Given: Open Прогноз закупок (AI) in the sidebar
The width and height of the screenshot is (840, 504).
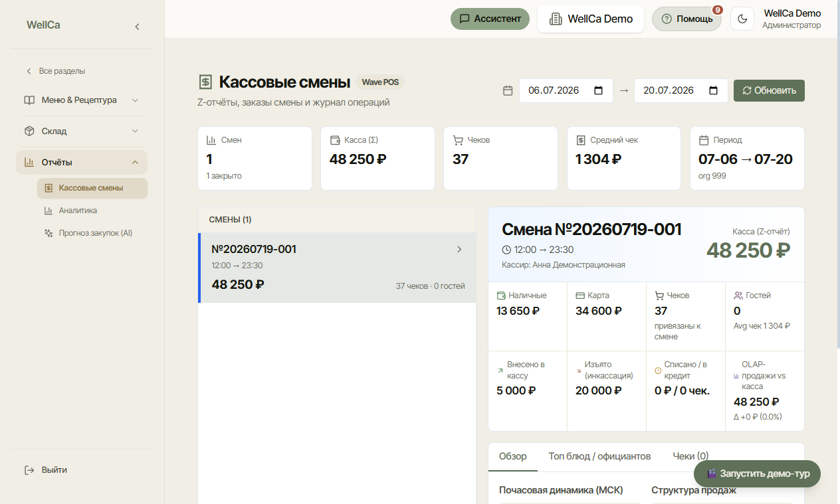Looking at the screenshot, I should [x=92, y=233].
